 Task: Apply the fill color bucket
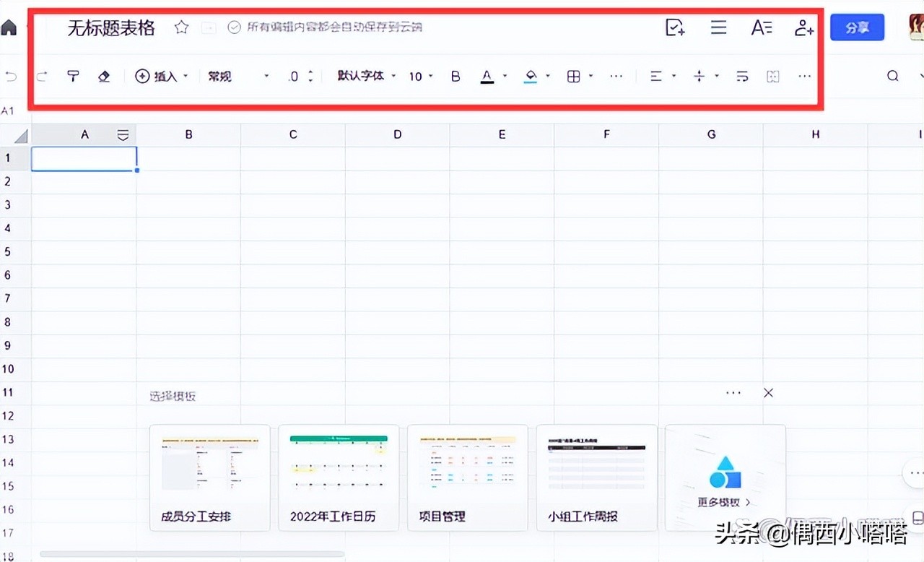[x=531, y=76]
